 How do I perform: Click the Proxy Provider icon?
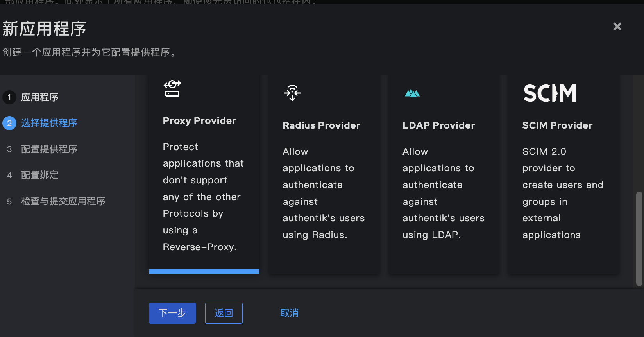pyautogui.click(x=172, y=89)
